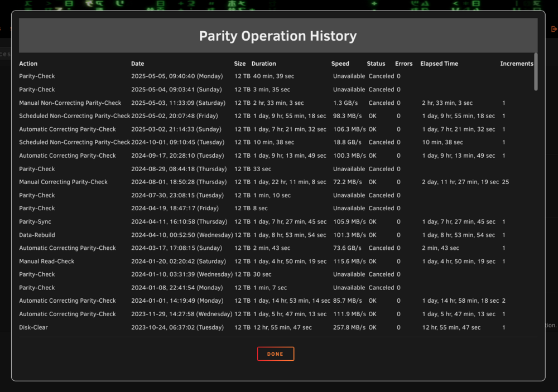558x392 pixels.
Task: Click the speed value 100.3 MB/s
Action: tap(349, 156)
